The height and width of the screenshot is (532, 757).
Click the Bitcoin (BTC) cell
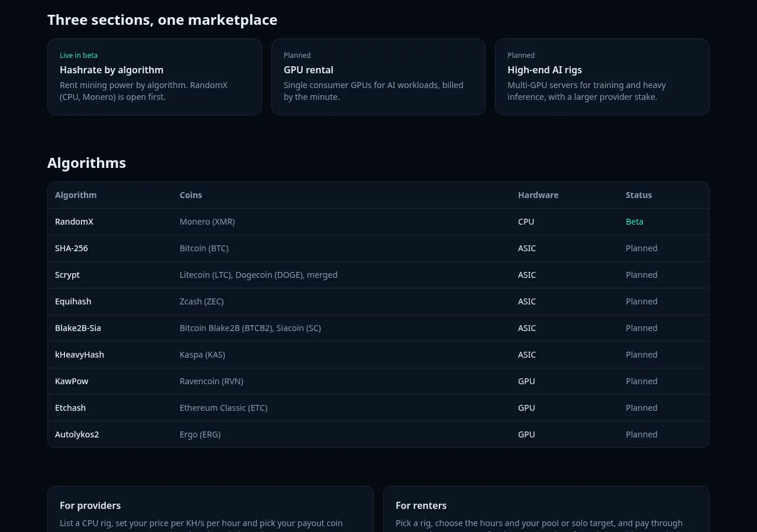pos(204,248)
